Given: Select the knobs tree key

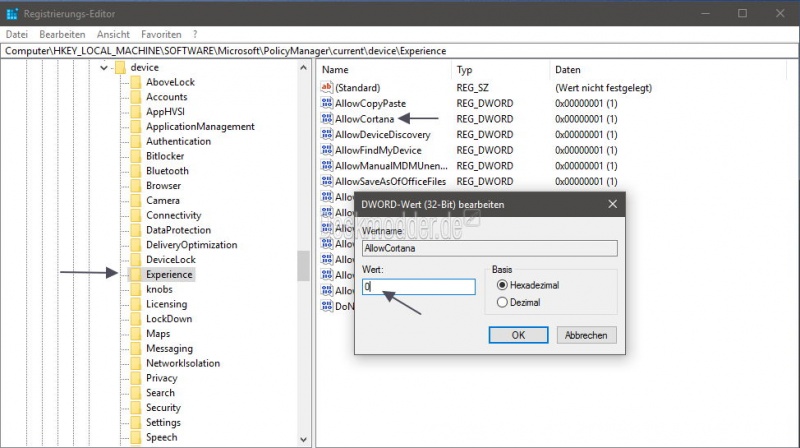Looking at the screenshot, I should tap(159, 289).
